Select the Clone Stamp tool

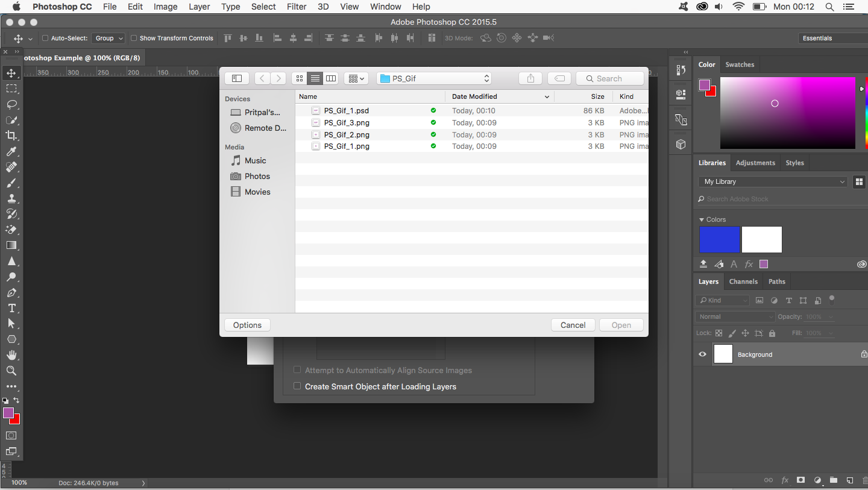[x=11, y=198]
